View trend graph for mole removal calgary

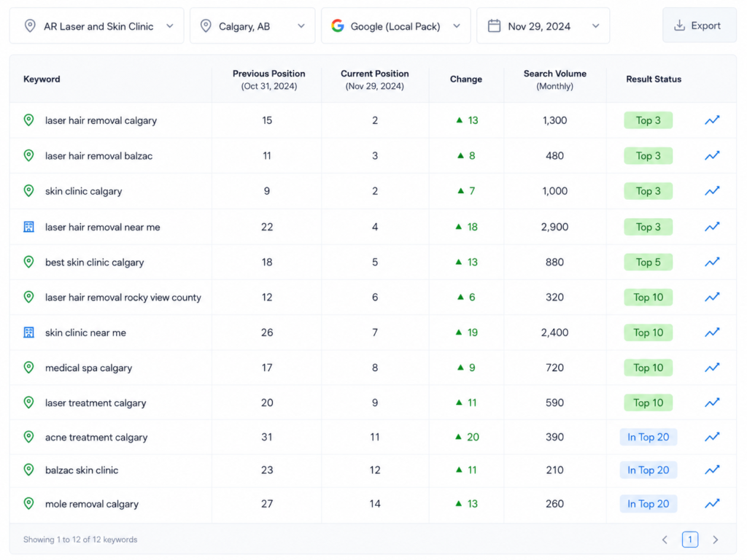click(x=712, y=503)
